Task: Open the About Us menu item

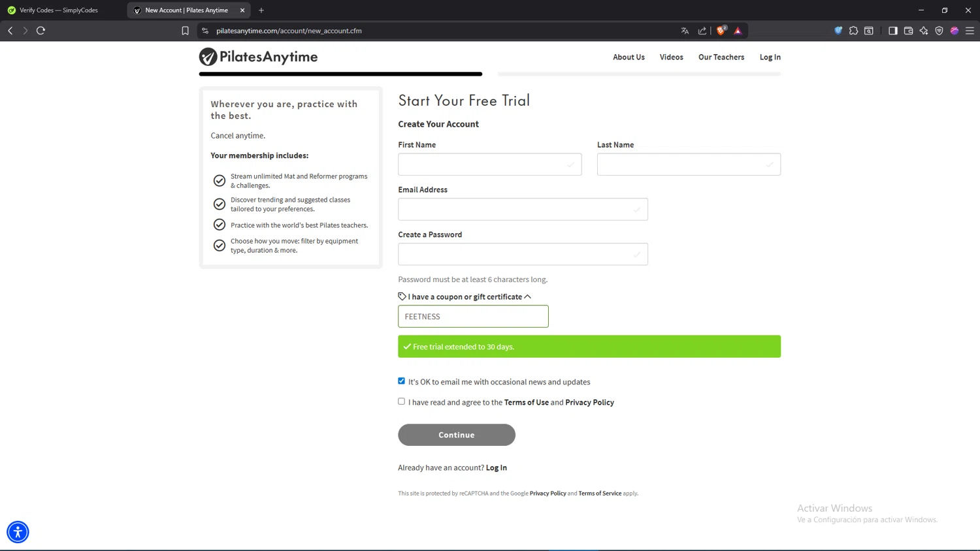Action: pyautogui.click(x=629, y=57)
